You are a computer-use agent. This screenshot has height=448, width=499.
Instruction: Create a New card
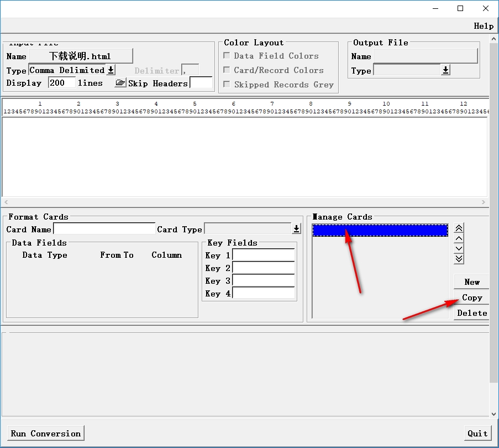point(471,282)
